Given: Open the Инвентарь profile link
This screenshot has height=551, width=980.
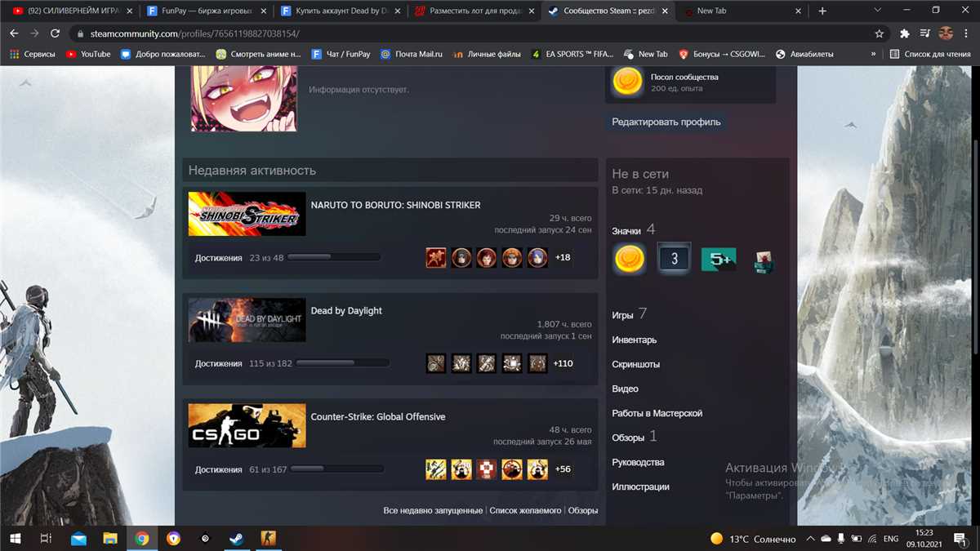Looking at the screenshot, I should tap(635, 340).
